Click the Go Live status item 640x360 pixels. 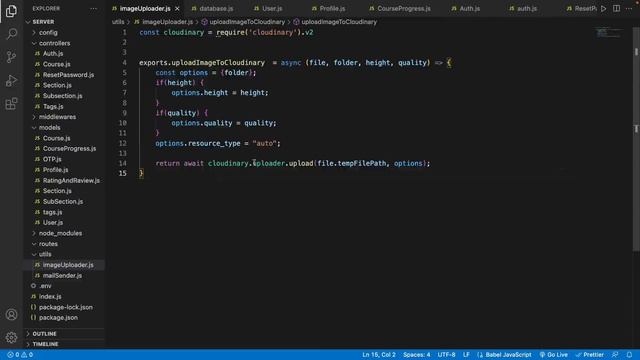click(553, 355)
